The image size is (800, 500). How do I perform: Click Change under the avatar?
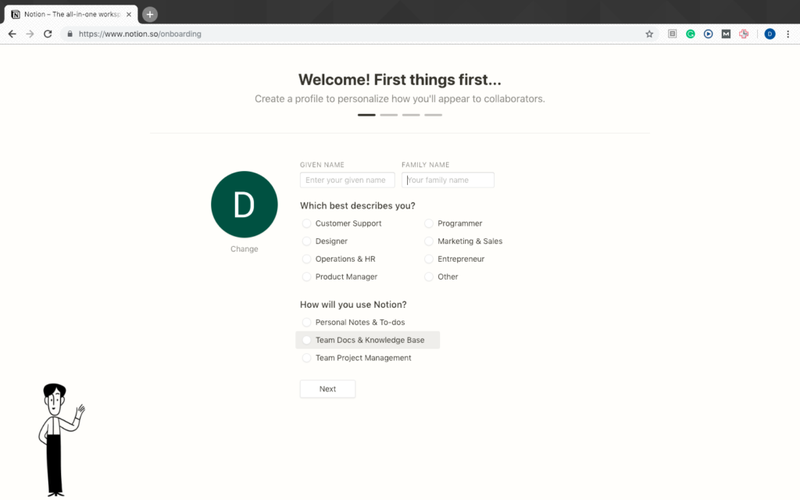tap(244, 249)
